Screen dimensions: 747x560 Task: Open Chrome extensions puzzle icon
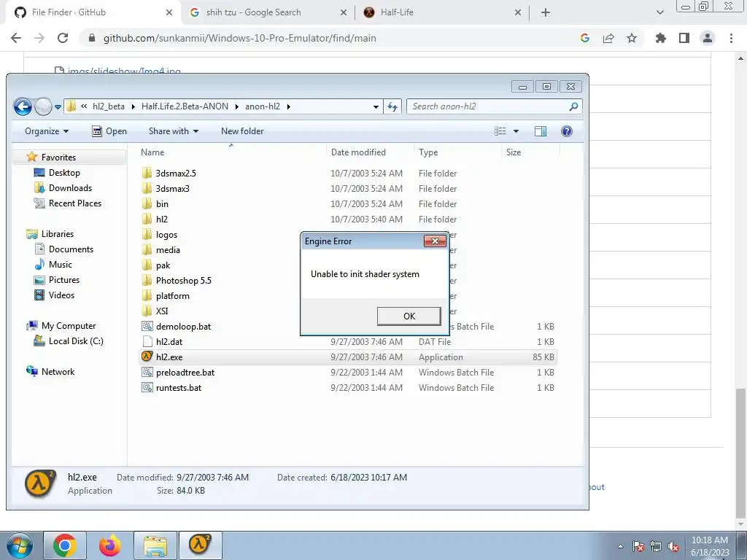660,38
